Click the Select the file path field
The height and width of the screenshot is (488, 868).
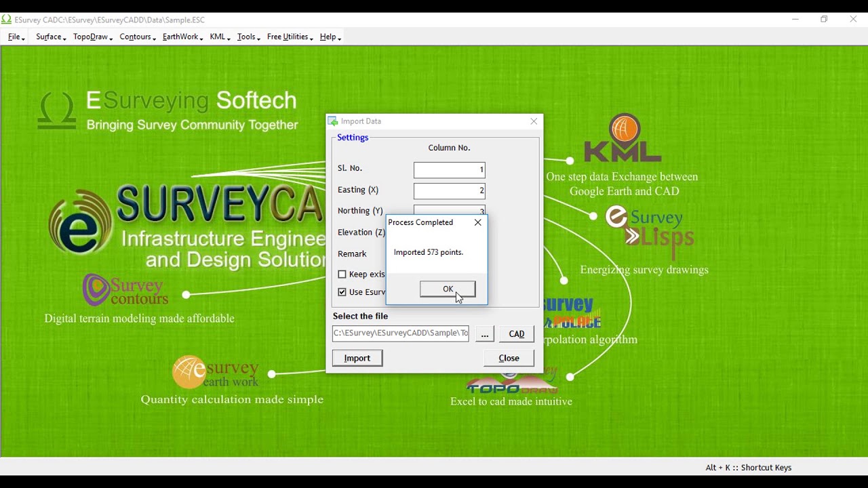tap(401, 333)
